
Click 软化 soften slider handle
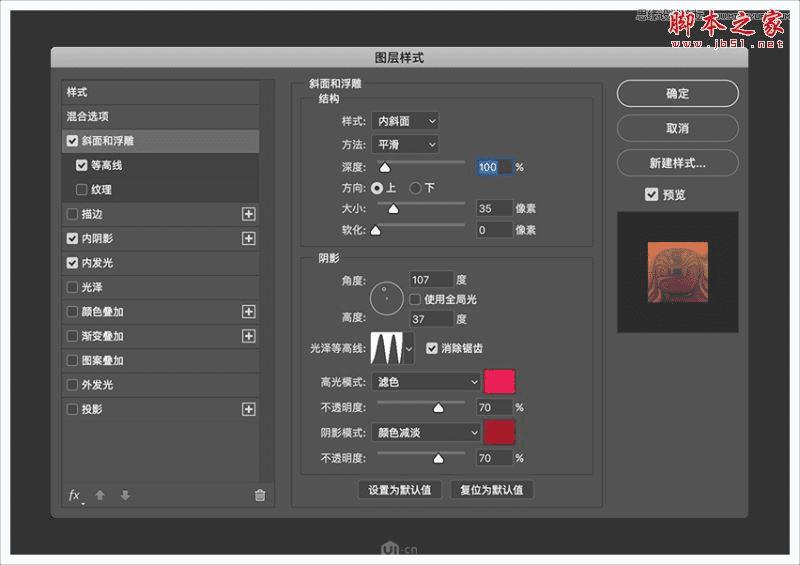coord(376,230)
